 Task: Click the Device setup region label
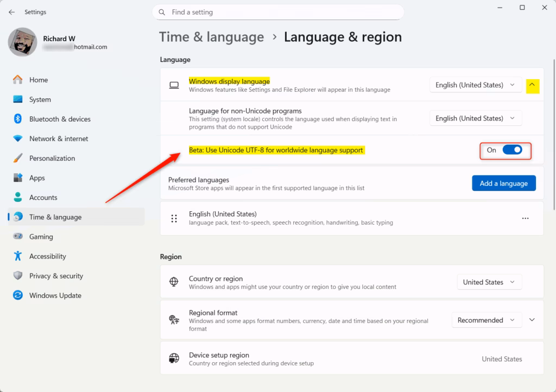click(219, 355)
